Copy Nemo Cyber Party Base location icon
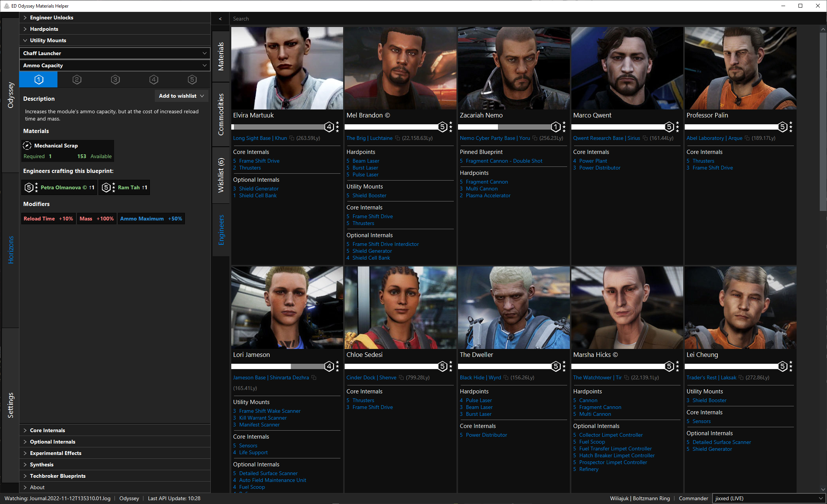Viewport: 827px width, 504px height. point(535,138)
